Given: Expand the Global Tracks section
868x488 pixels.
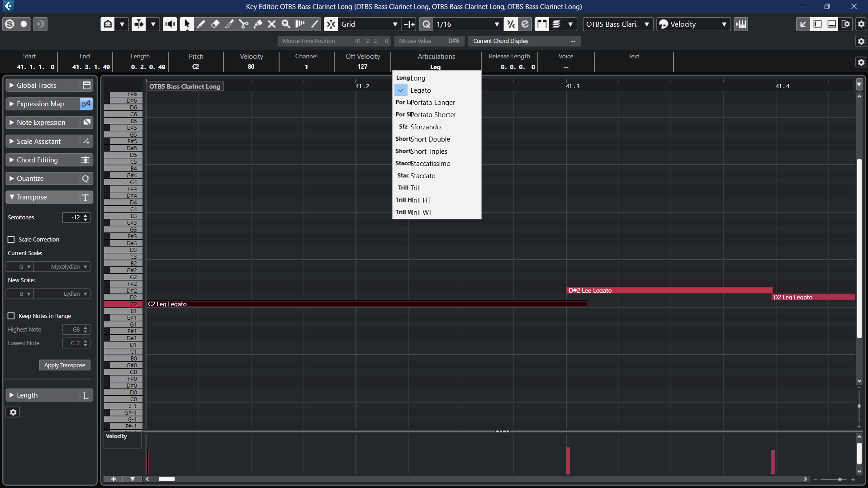Looking at the screenshot, I should click(x=37, y=85).
